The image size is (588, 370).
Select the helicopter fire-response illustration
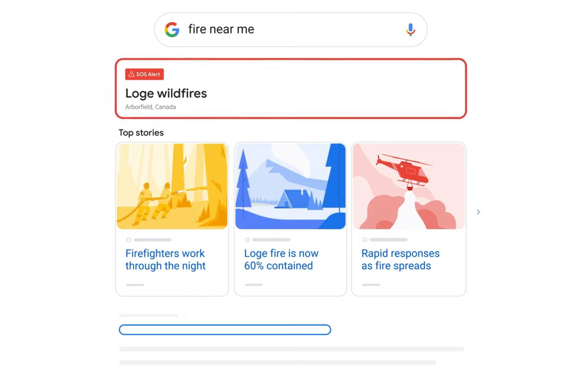coord(409,186)
